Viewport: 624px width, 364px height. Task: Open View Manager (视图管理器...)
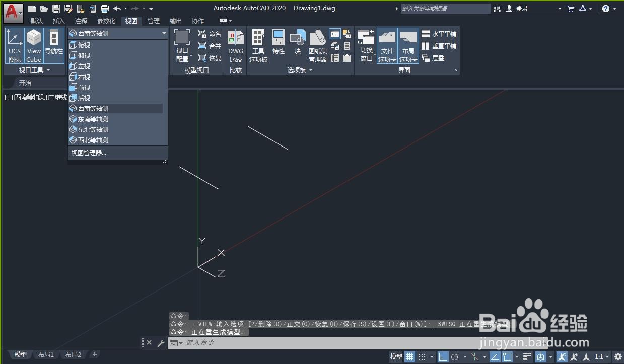point(89,153)
